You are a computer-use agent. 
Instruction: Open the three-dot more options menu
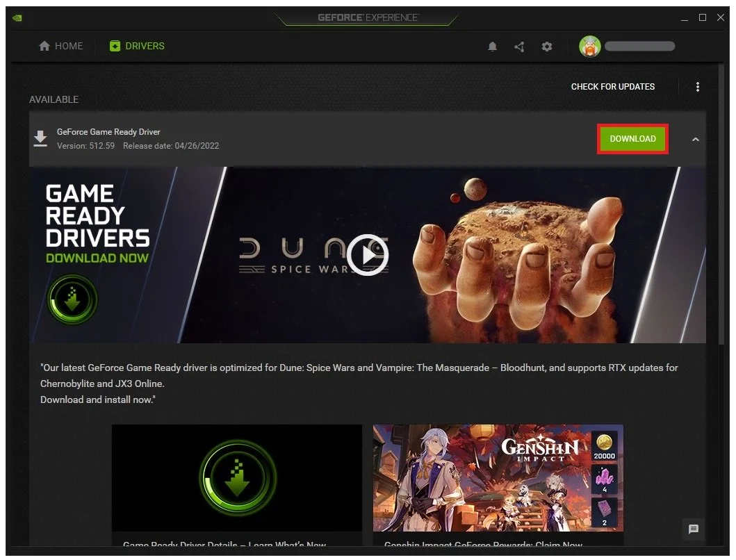click(697, 87)
